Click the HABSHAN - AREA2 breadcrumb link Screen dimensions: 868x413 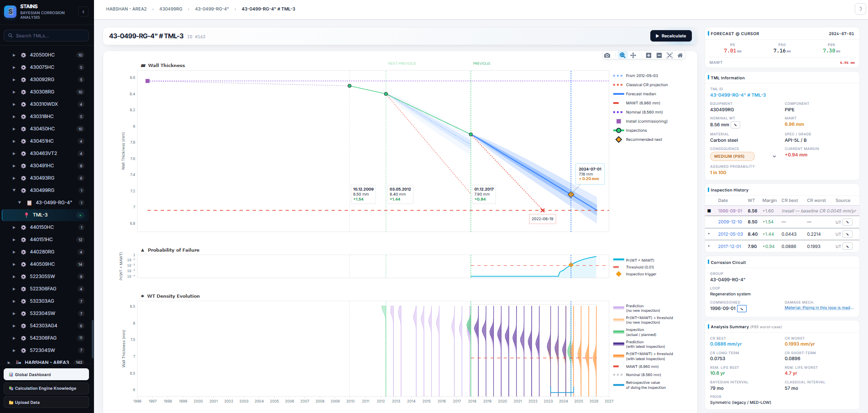tap(126, 9)
